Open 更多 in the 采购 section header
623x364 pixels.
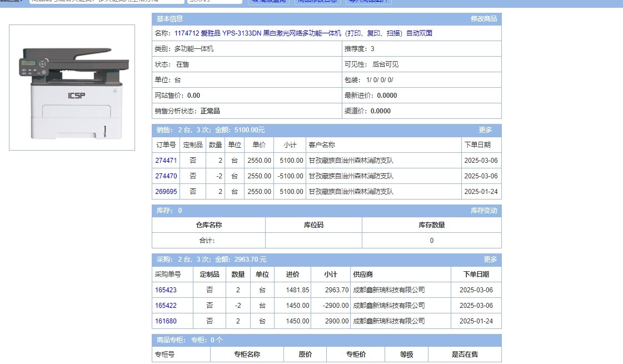tap(490, 260)
